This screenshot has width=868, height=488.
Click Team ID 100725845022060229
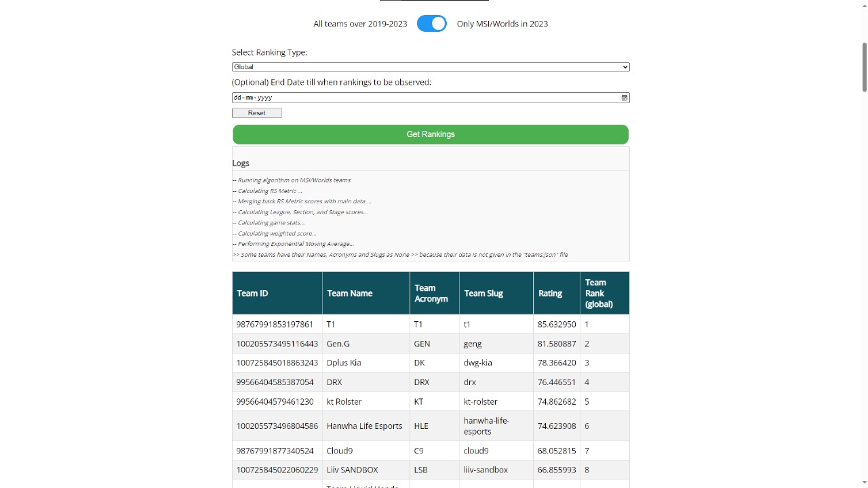click(x=277, y=470)
